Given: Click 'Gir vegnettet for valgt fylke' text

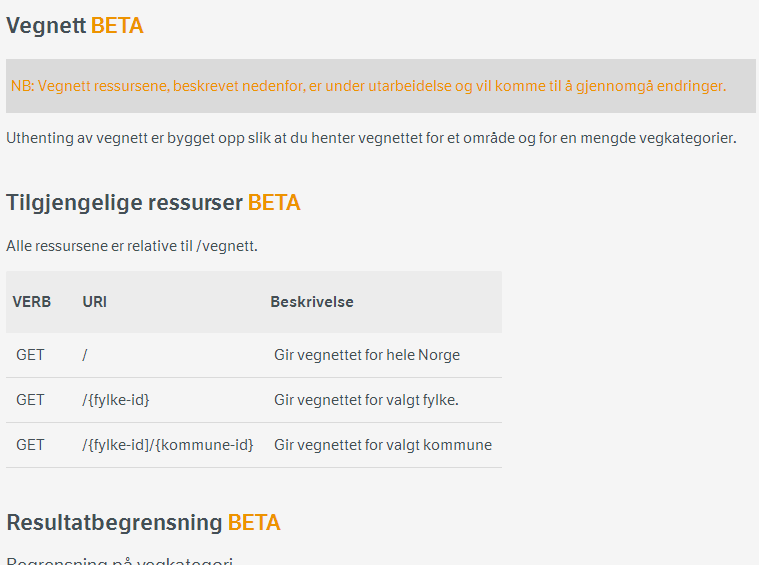Looking at the screenshot, I should pyautogui.click(x=366, y=400).
